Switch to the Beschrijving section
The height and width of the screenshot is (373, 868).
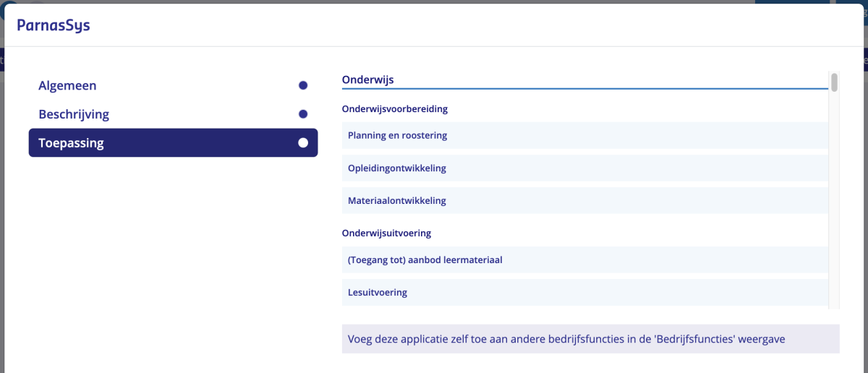[74, 114]
